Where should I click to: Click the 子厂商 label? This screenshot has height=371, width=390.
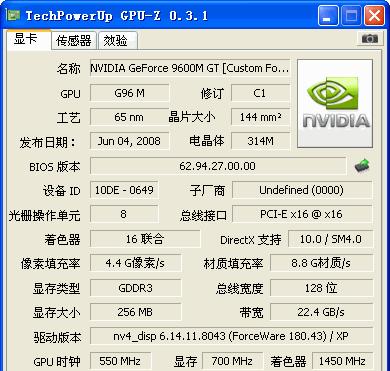pyautogui.click(x=207, y=191)
